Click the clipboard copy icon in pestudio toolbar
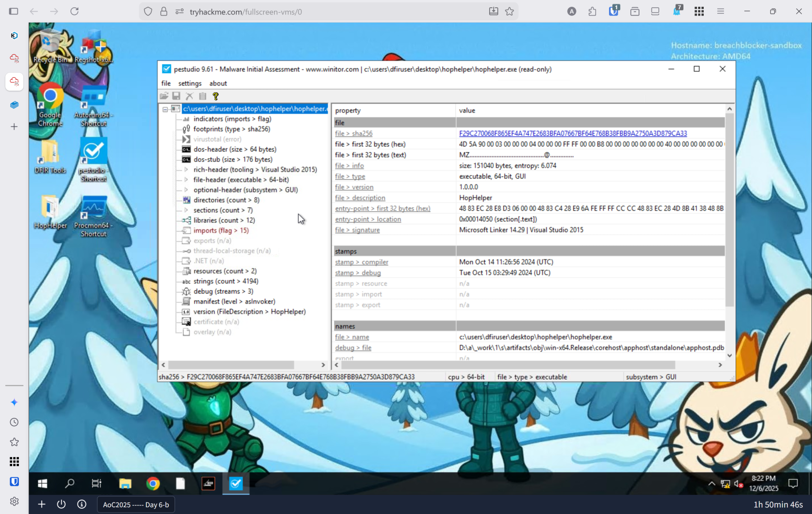 click(x=203, y=96)
